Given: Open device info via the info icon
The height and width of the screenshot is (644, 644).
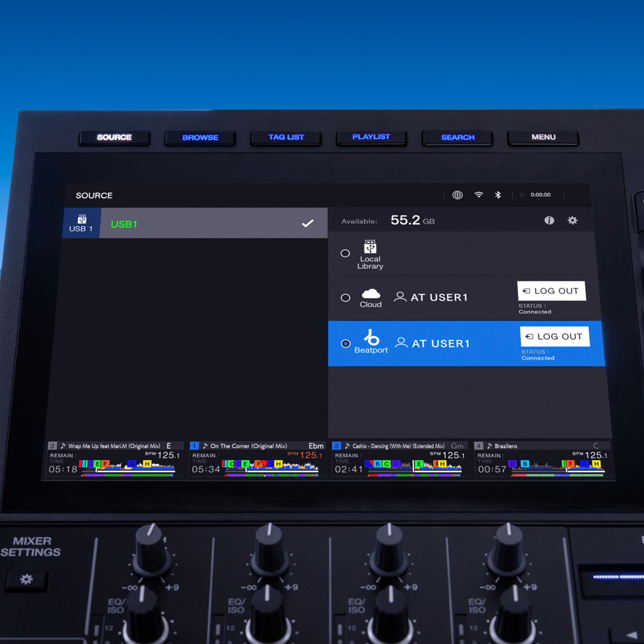Looking at the screenshot, I should [x=549, y=220].
